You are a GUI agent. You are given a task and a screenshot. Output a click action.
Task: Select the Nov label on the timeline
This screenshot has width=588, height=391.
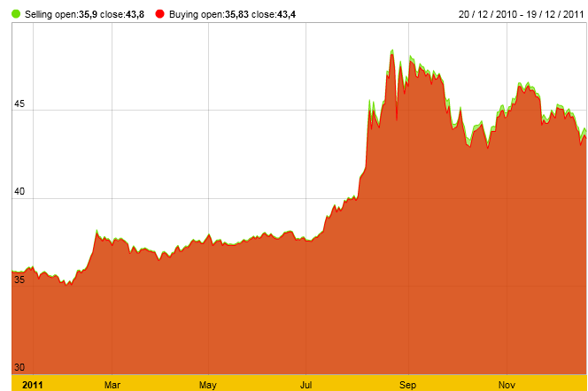point(506,385)
